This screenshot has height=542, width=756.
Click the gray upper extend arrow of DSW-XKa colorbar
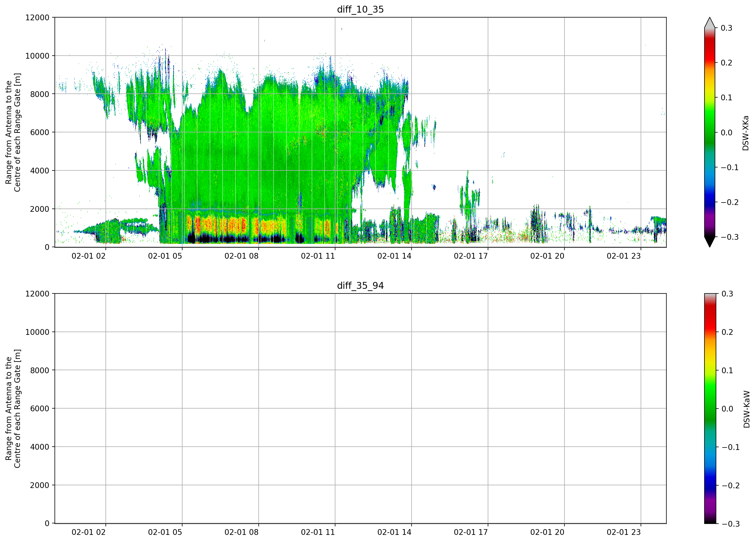click(710, 23)
